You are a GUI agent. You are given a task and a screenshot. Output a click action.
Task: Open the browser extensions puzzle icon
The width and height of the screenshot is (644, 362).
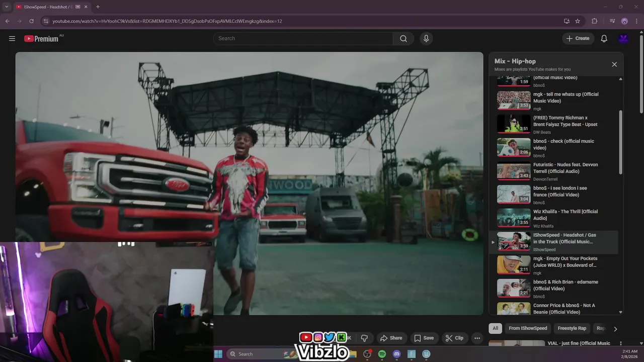pos(595,21)
